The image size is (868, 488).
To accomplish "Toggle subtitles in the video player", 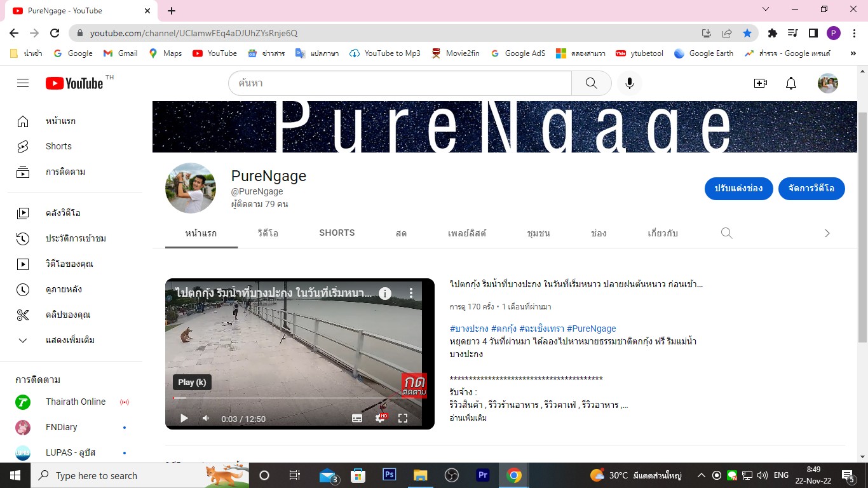I will [x=357, y=418].
